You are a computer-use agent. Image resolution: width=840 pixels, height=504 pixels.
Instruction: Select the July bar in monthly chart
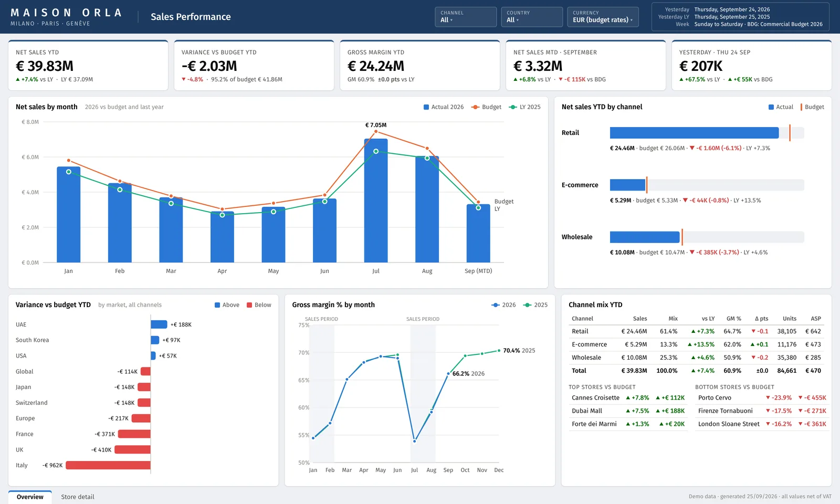(376, 201)
